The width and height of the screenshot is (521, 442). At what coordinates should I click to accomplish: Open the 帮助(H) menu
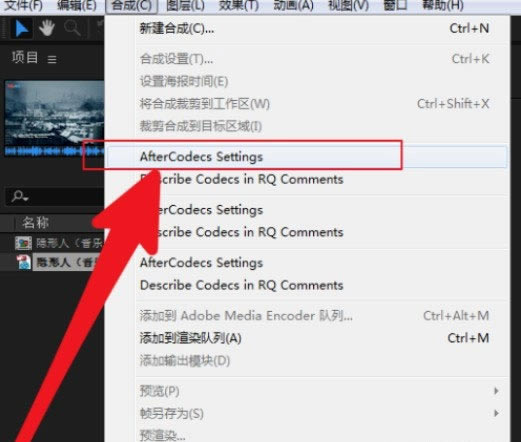[x=443, y=5]
